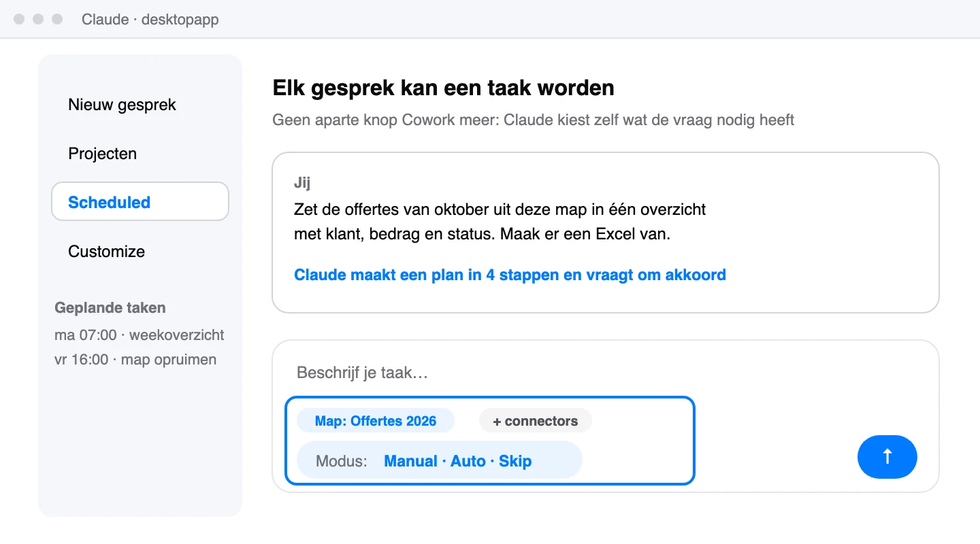Image resolution: width=980 pixels, height=544 pixels.
Task: Switch the Modus to Auto
Action: [x=468, y=461]
